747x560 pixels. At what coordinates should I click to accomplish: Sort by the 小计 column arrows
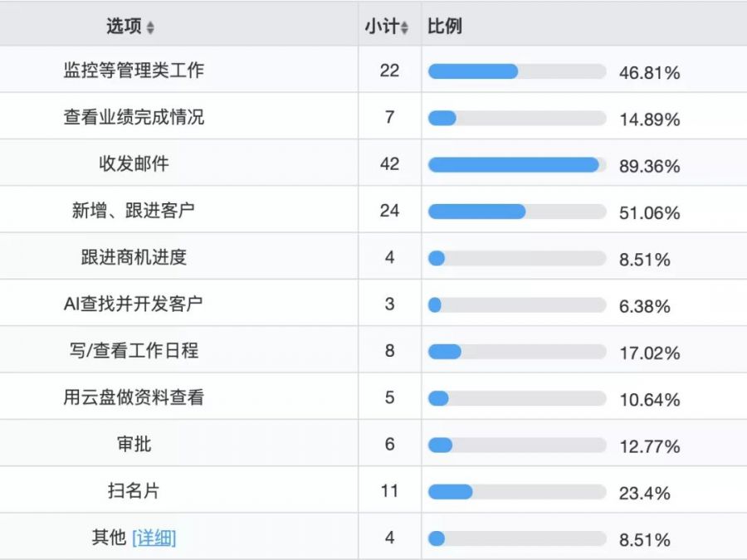click(404, 27)
